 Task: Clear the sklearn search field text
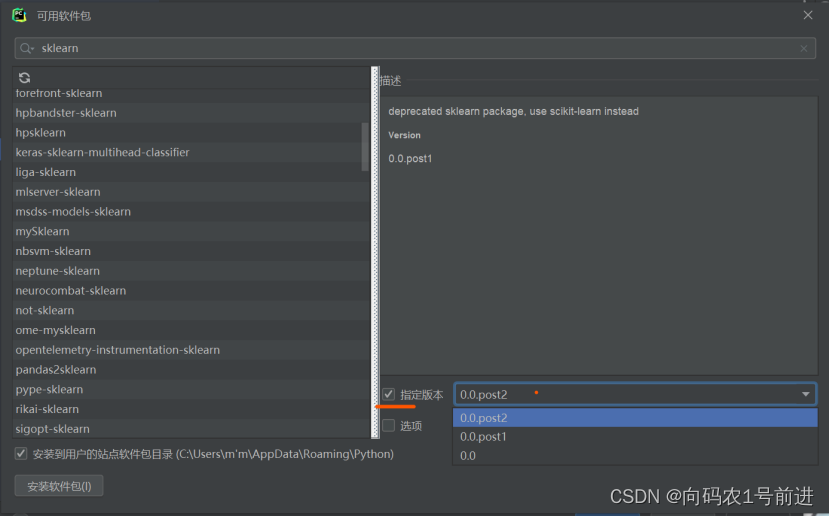(x=804, y=48)
